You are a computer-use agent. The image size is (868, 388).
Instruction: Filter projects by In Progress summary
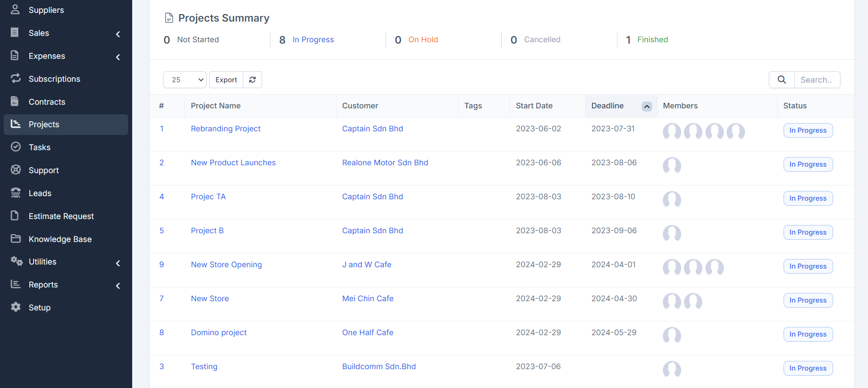pyautogui.click(x=313, y=40)
